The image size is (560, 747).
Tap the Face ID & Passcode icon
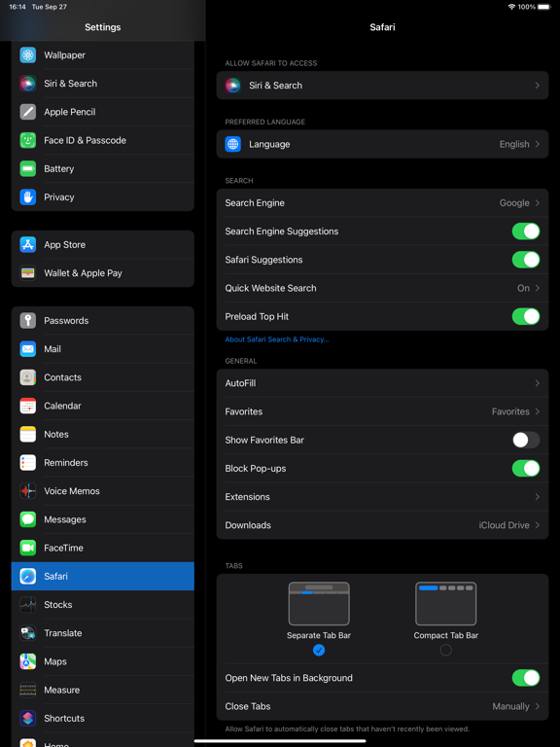(x=27, y=140)
